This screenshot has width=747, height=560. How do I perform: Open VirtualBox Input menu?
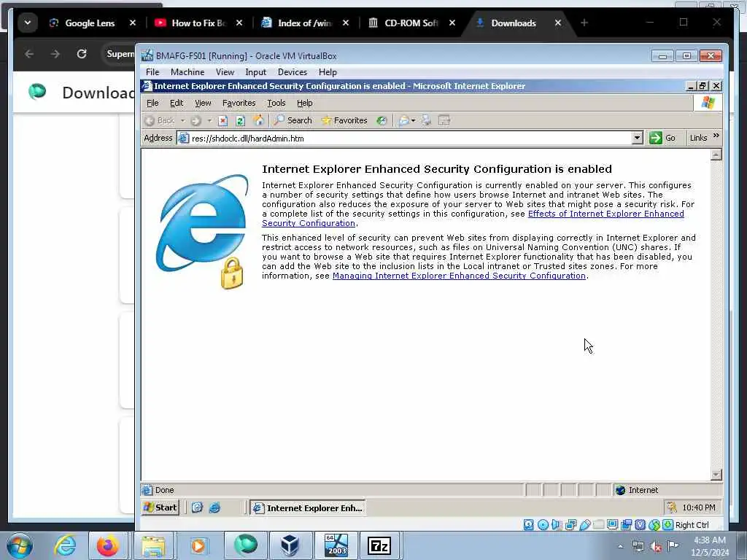(255, 72)
